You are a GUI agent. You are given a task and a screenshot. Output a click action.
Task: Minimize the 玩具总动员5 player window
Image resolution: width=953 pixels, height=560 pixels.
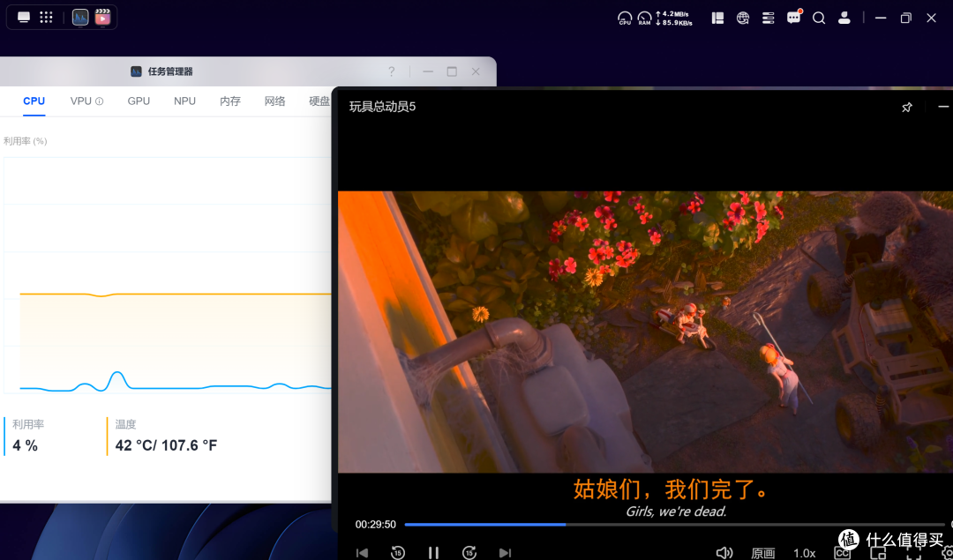[x=943, y=107]
